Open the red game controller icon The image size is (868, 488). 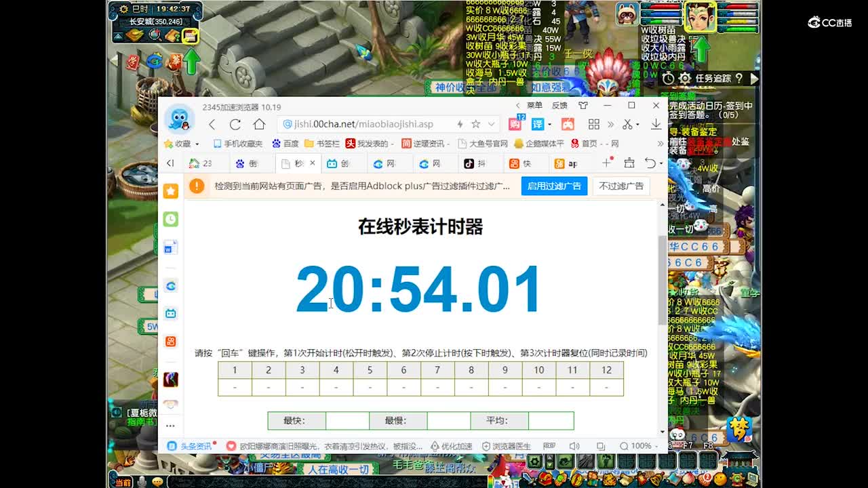pyautogui.click(x=568, y=124)
